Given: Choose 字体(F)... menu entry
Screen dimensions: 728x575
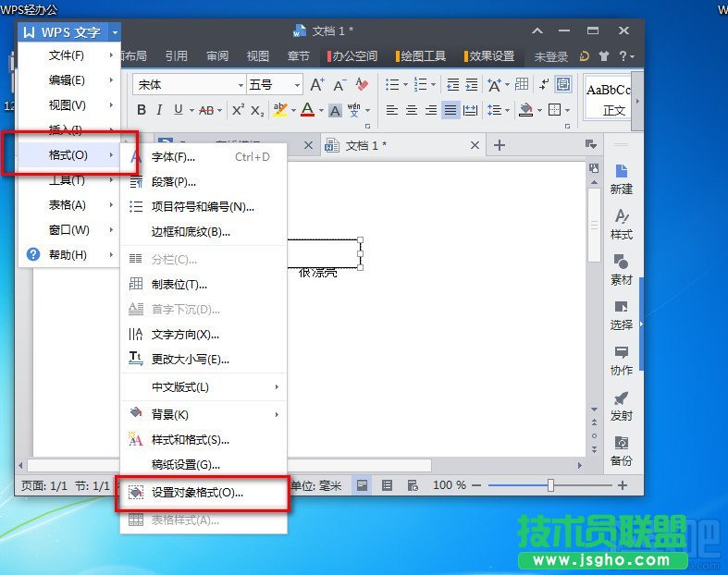Looking at the screenshot, I should tap(204, 157).
